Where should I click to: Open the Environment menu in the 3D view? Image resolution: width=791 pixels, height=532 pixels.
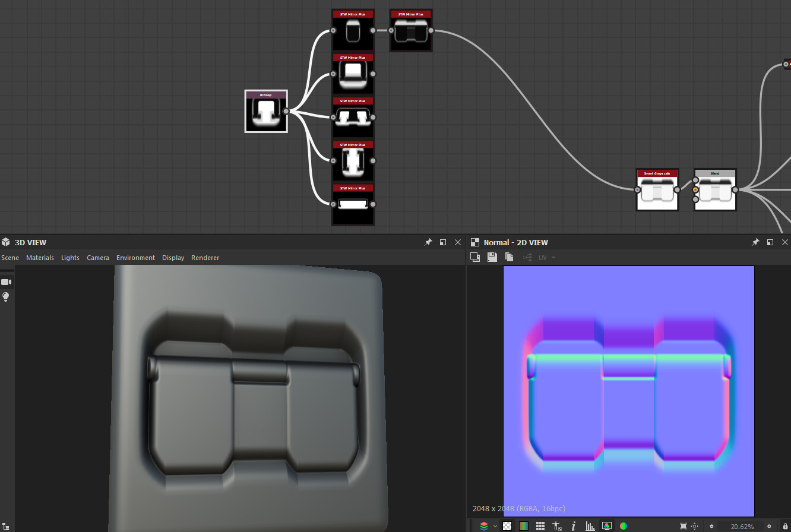coord(135,257)
